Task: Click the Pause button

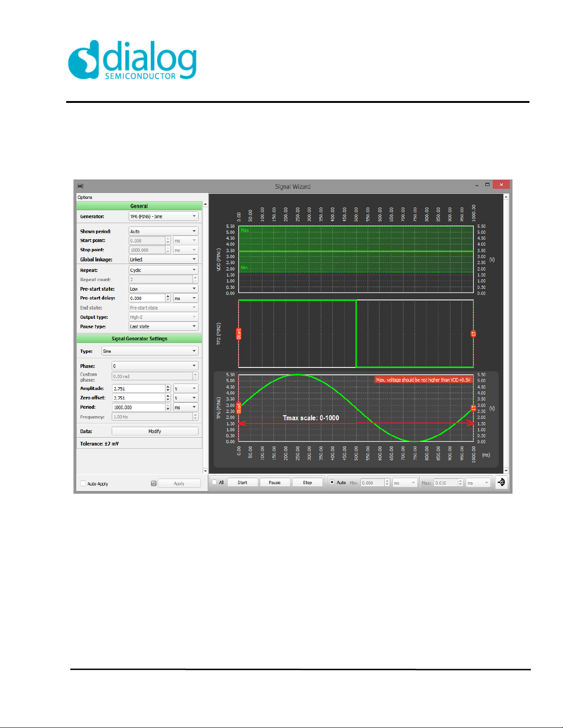Action: [275, 482]
